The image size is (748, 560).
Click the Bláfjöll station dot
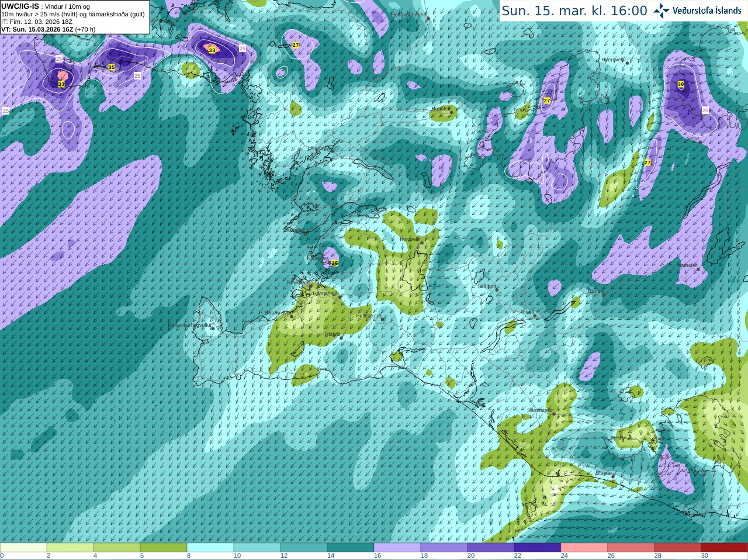point(341,338)
